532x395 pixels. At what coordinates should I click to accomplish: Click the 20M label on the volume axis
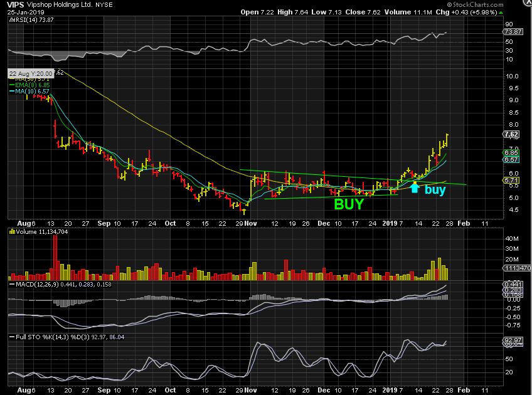tap(512, 260)
